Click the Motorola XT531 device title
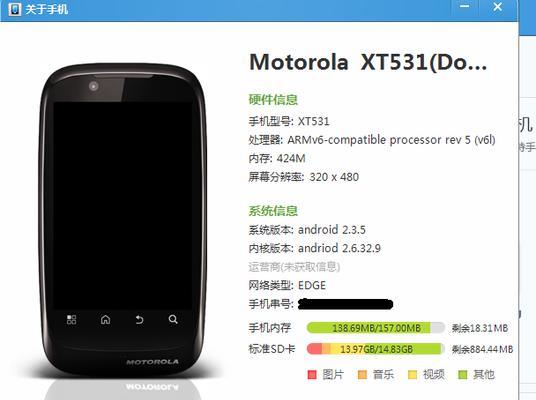Screen dimensions: 536x400 point(368,62)
